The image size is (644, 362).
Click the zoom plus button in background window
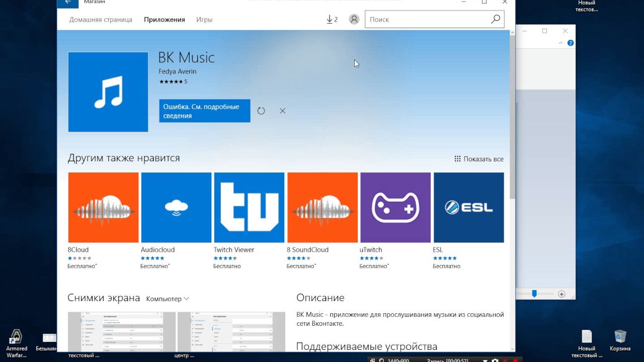tap(561, 294)
